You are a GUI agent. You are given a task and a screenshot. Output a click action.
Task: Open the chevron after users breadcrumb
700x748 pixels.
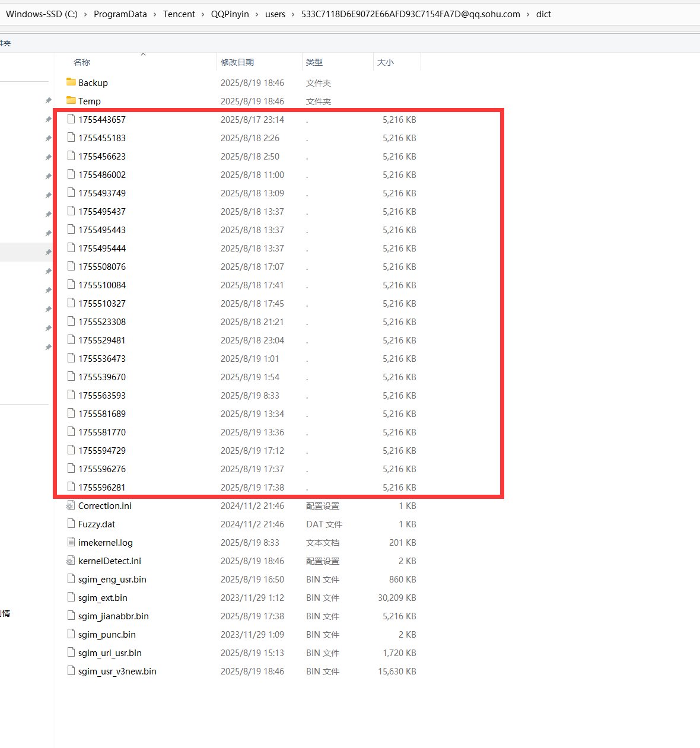293,14
